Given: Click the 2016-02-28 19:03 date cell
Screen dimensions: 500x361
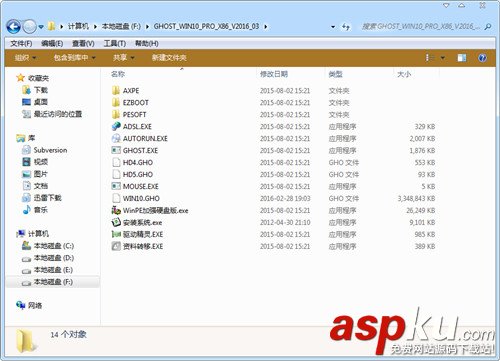Looking at the screenshot, I should [x=285, y=199].
